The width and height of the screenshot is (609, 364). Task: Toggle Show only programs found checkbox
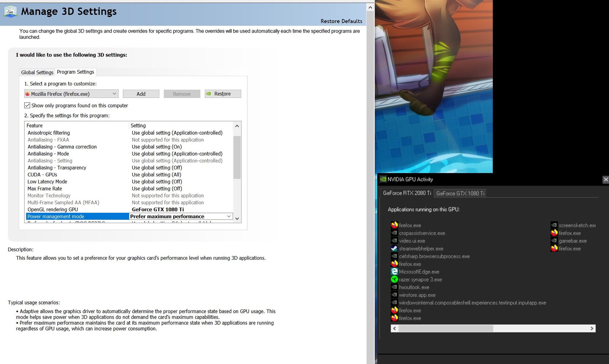tap(27, 106)
